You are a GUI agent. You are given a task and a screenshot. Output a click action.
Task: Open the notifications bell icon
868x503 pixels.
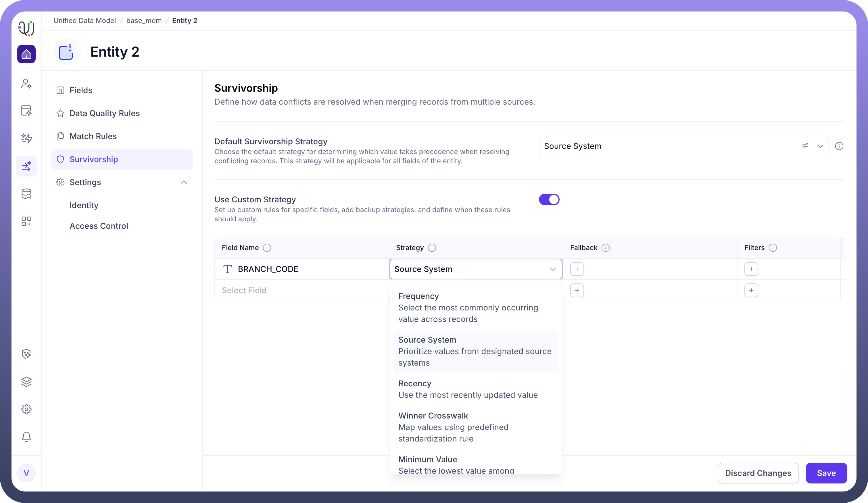26,437
